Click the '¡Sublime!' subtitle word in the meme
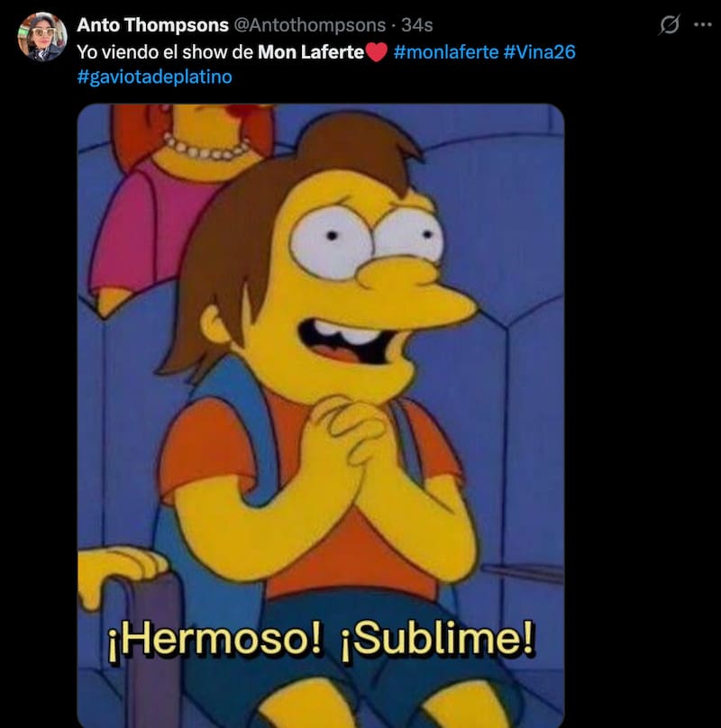This screenshot has height=728, width=721. pyautogui.click(x=438, y=641)
